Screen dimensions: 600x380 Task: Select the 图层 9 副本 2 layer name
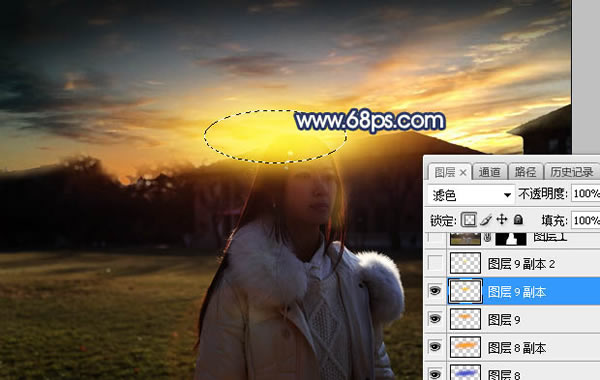(521, 264)
